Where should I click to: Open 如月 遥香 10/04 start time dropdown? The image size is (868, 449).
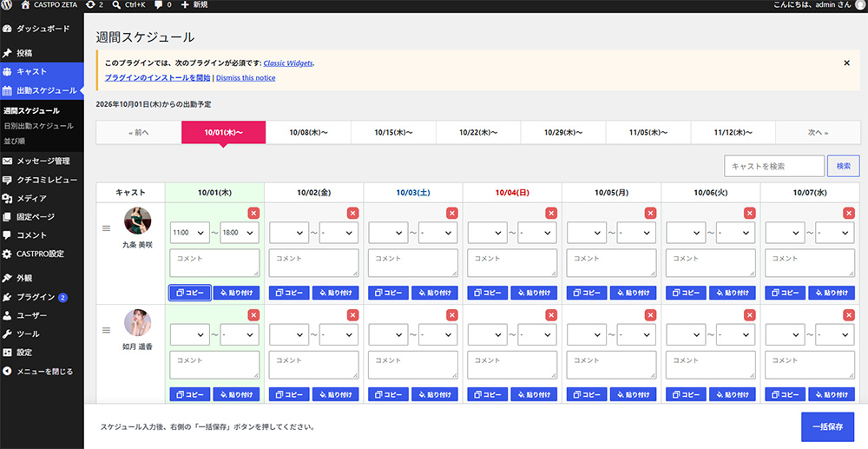(x=488, y=334)
